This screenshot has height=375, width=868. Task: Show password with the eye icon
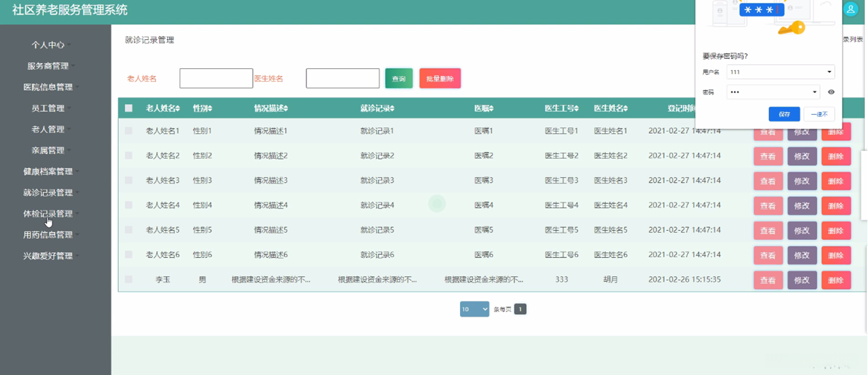(831, 92)
